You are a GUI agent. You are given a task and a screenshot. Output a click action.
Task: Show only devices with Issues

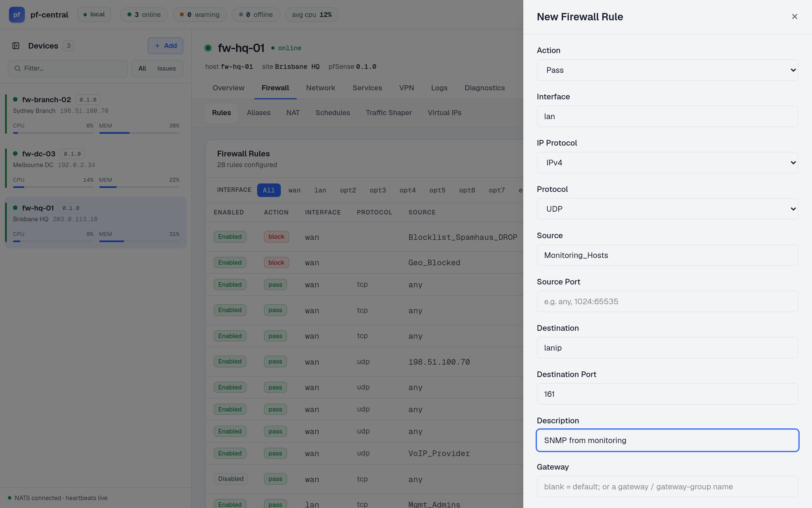pyautogui.click(x=166, y=69)
